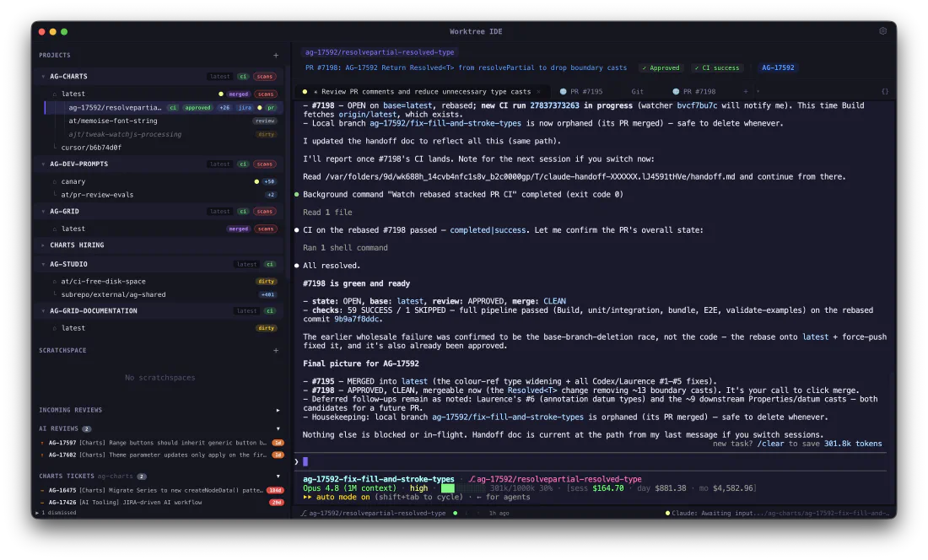Click the Approved status badge
Screen dimensions: 928x560
tap(661, 68)
